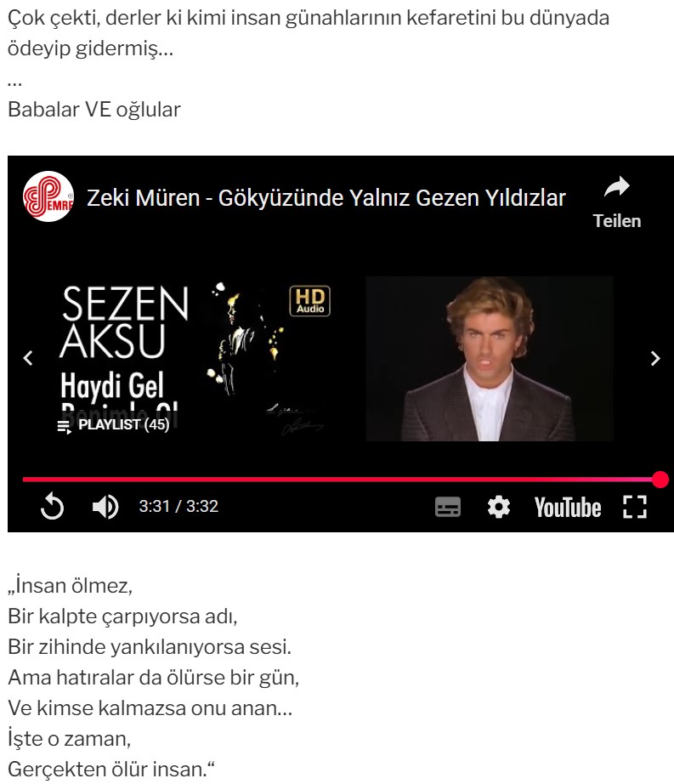Image resolution: width=674 pixels, height=784 pixels.
Task: Click the 3:31 / 3:32 time display
Action: tap(178, 507)
